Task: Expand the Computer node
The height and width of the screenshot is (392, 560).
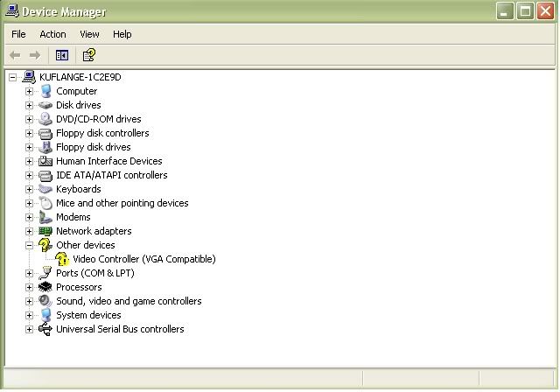Action: pos(29,91)
